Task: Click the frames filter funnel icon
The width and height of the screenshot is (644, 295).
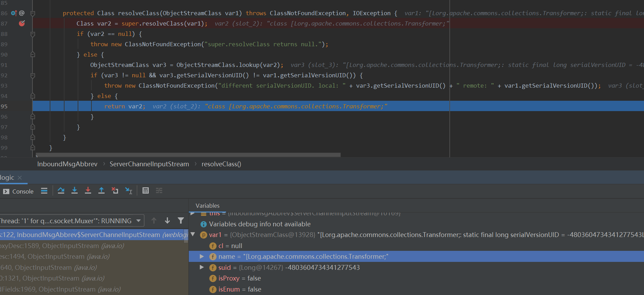Action: click(181, 220)
